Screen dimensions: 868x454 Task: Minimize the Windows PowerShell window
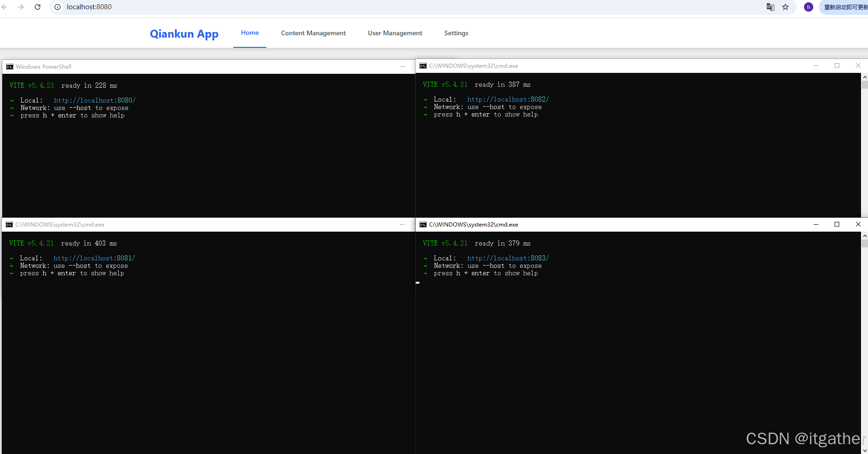403,67
